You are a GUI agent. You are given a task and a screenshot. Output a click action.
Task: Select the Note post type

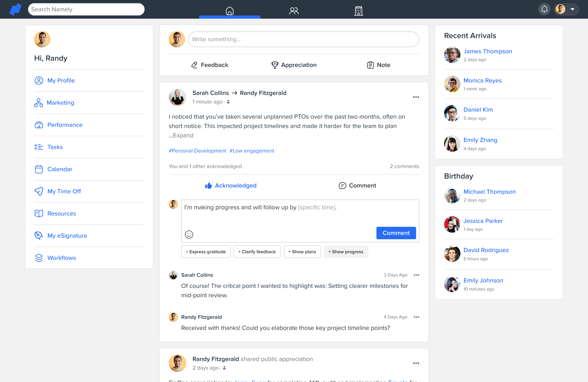(x=379, y=65)
